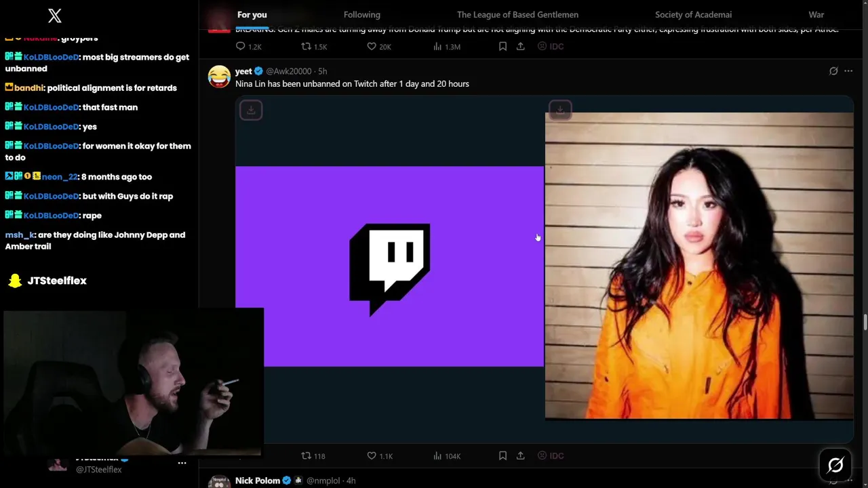Share the Gen Z post with 1.3M views

520,46
